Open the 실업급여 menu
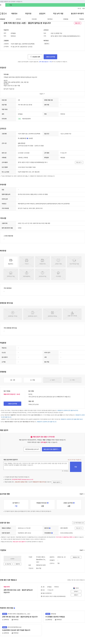Viewport: 85px width, 644px height. click(42, 13)
